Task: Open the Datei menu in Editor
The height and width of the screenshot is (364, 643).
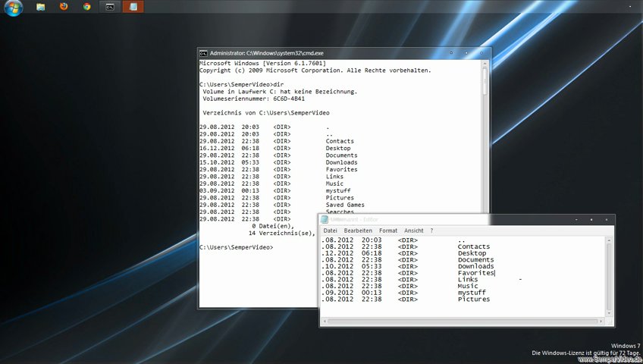Action: pyautogui.click(x=330, y=231)
